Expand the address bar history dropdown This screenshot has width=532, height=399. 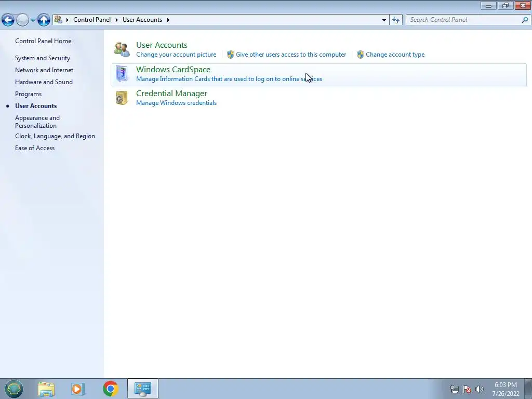(384, 20)
